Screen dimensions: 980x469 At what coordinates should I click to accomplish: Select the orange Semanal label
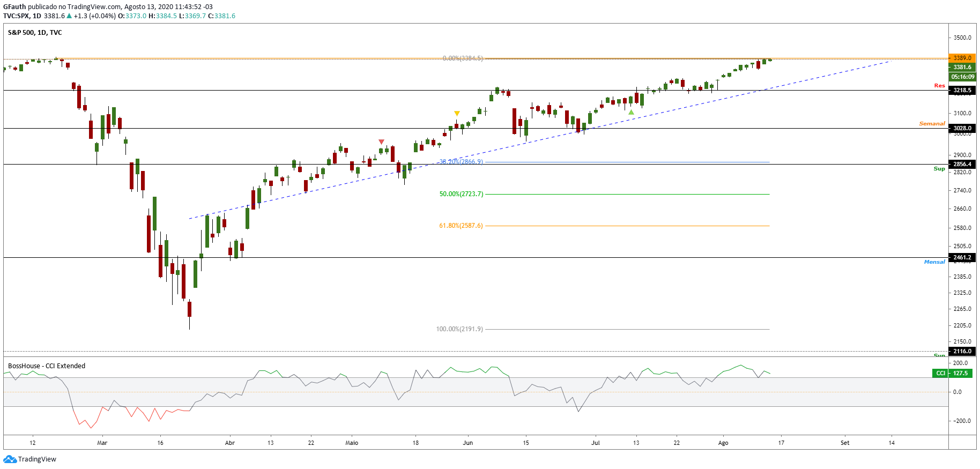(932, 124)
